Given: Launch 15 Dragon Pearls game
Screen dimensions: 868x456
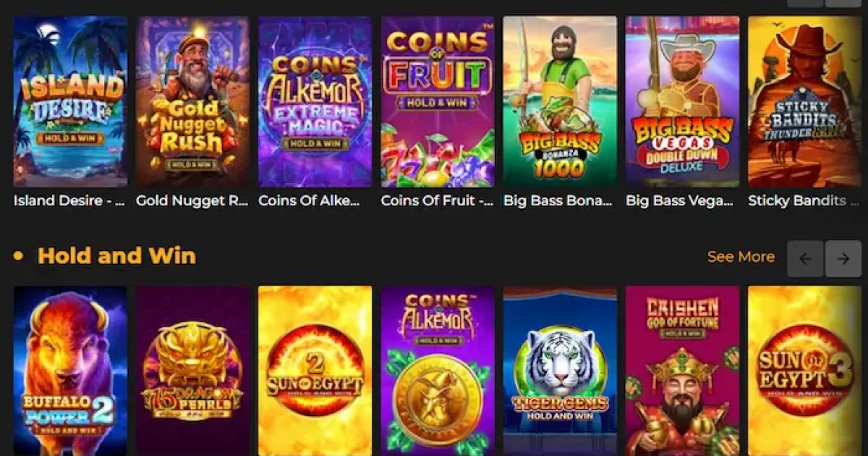Looking at the screenshot, I should click(192, 369).
